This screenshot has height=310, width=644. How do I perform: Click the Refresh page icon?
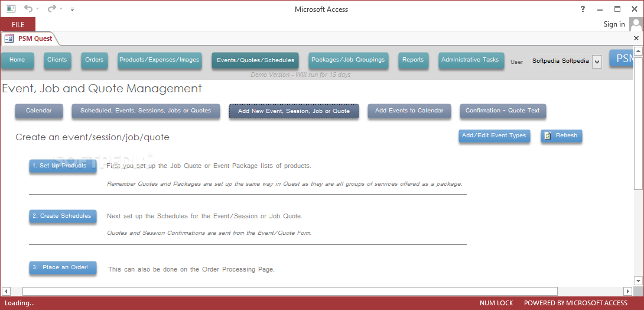pyautogui.click(x=548, y=135)
